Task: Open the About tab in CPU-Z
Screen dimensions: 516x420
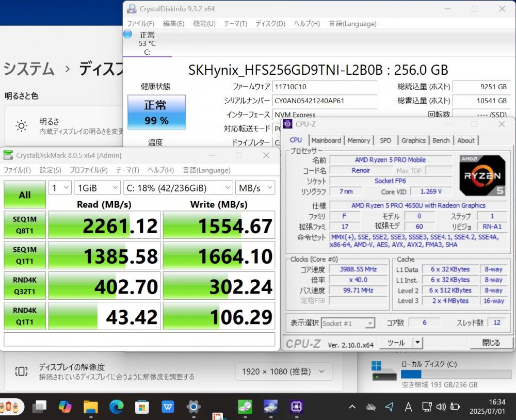Action: coord(466,140)
